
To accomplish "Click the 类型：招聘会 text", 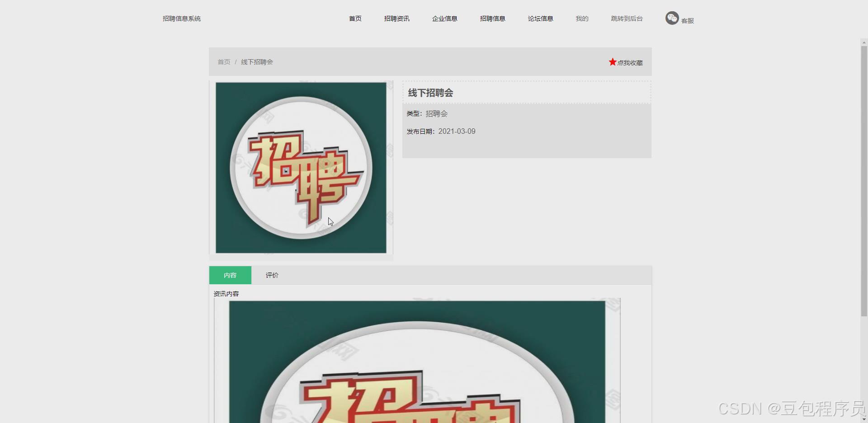I will 427,114.
